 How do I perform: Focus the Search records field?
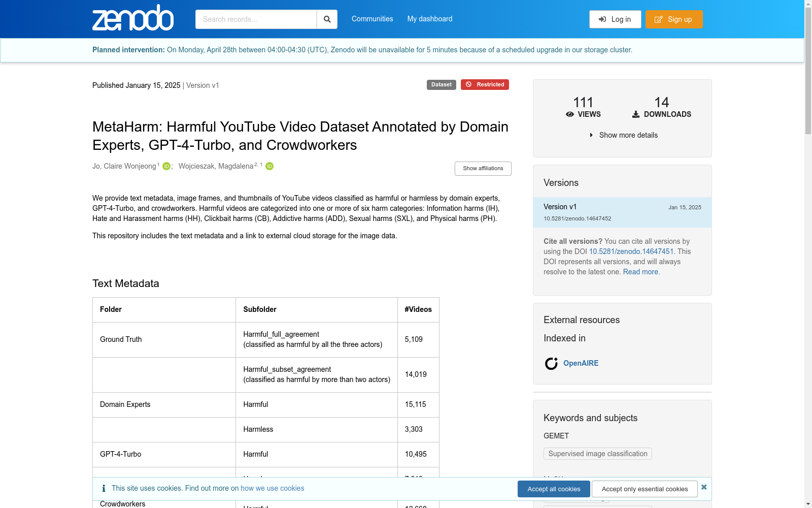256,19
